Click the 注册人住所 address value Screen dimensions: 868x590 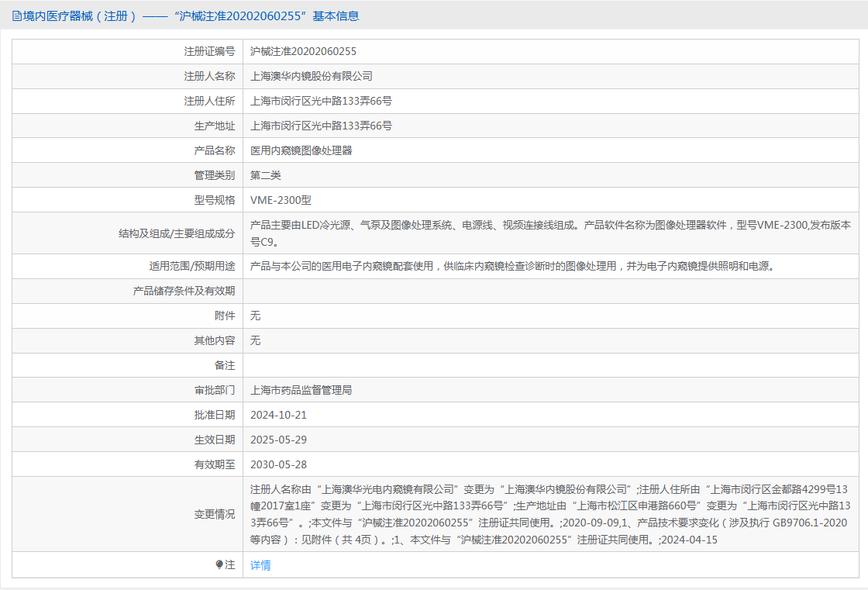click(x=321, y=101)
